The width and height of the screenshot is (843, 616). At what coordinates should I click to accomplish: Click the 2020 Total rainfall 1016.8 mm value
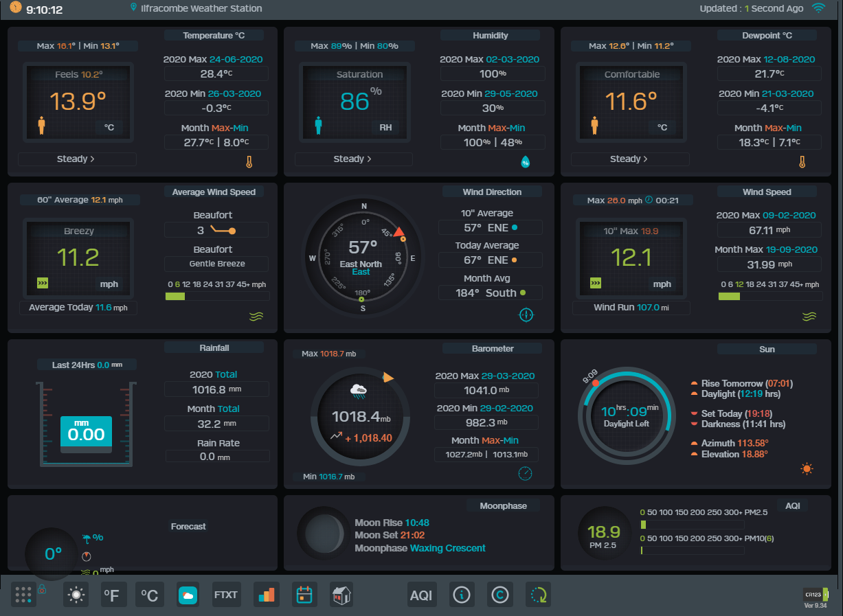tap(216, 389)
